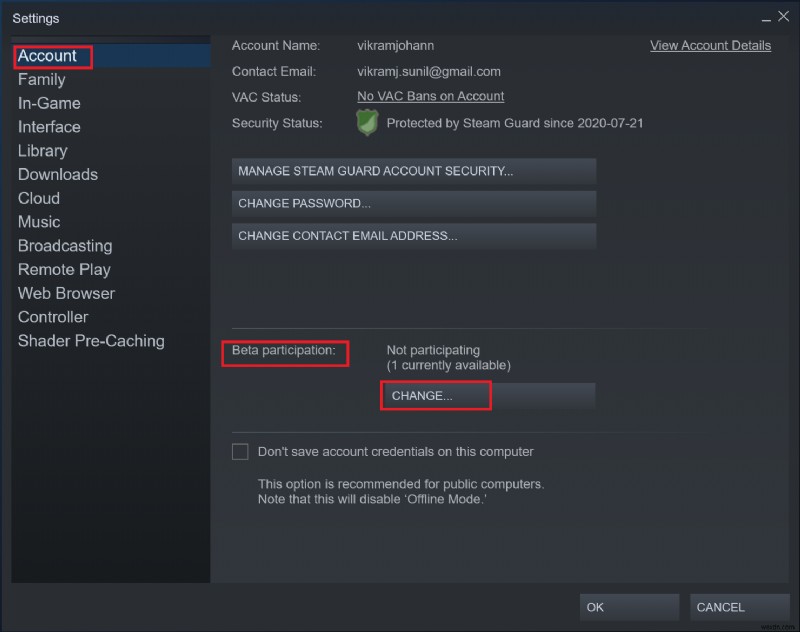Open View Account Details link
Viewport: 800px width, 632px height.
point(710,45)
